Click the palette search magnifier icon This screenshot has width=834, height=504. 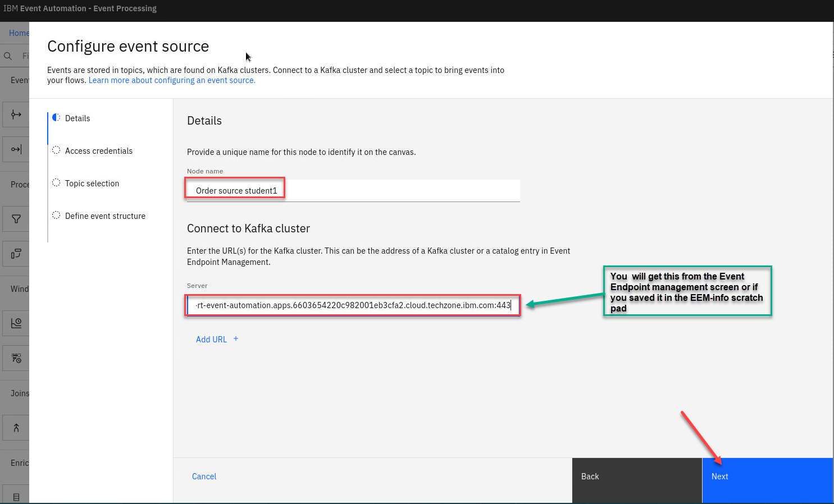[8, 56]
